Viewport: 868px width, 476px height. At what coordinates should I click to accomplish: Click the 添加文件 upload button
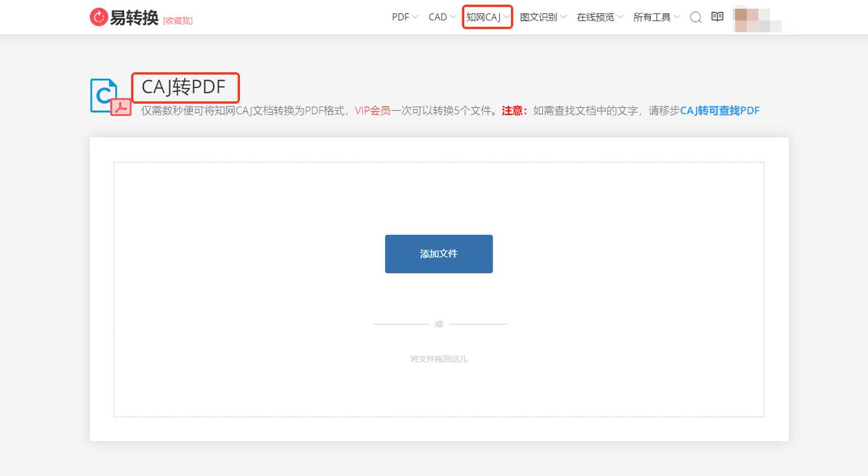coord(439,254)
